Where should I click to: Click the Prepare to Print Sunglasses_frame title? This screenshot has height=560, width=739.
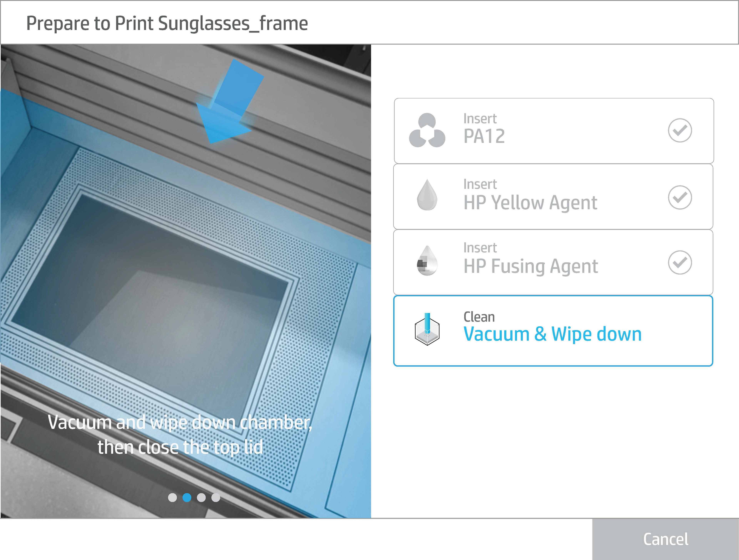(167, 23)
